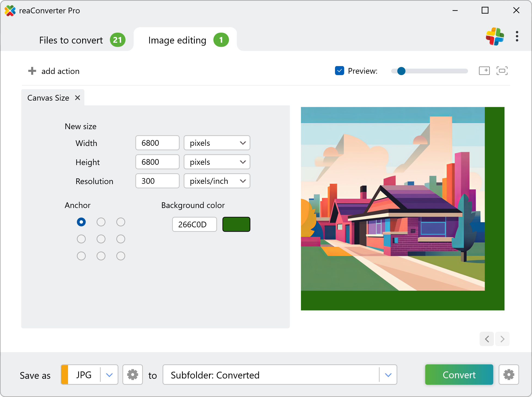Select the center anchor radio button
Image resolution: width=532 pixels, height=397 pixels.
[x=101, y=239]
